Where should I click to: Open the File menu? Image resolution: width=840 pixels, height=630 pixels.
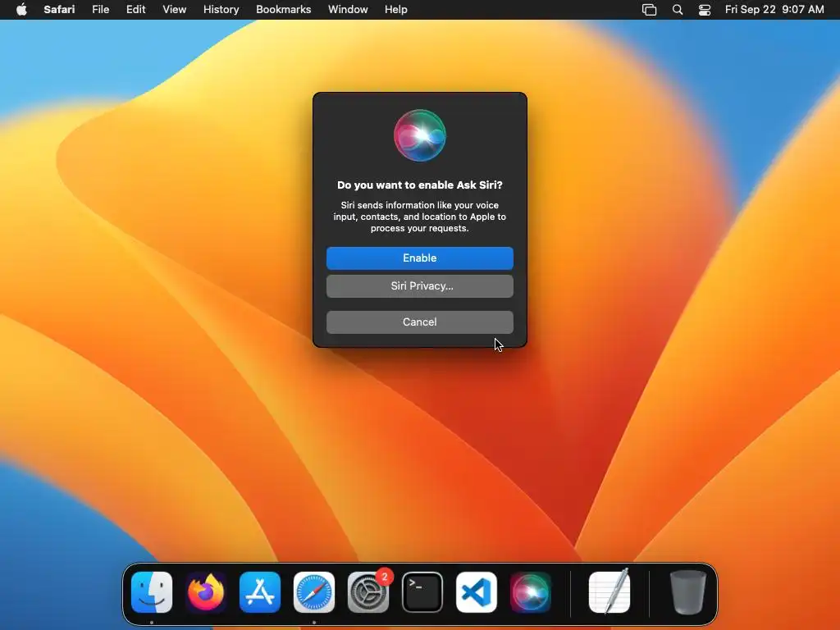coord(101,10)
